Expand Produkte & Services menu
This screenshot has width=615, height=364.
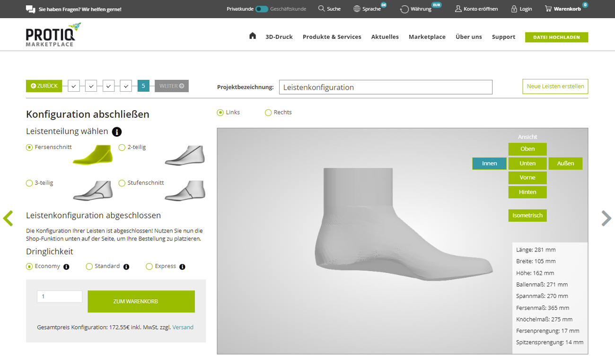tap(332, 37)
